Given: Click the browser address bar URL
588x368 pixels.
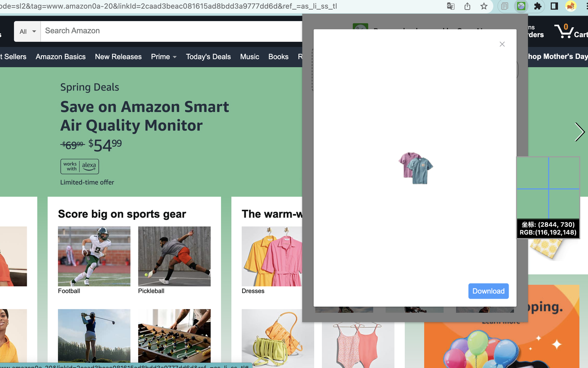Looking at the screenshot, I should click(x=169, y=6).
